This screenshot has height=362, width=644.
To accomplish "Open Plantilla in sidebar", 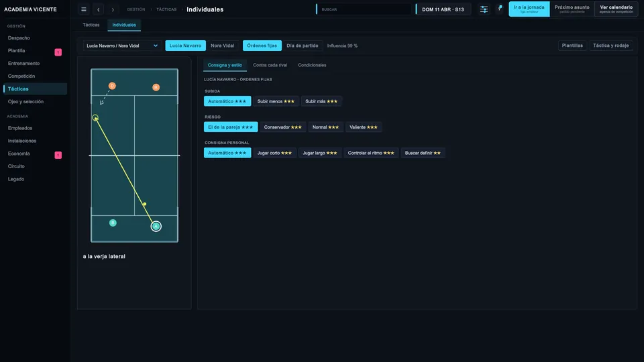I will point(36,50).
